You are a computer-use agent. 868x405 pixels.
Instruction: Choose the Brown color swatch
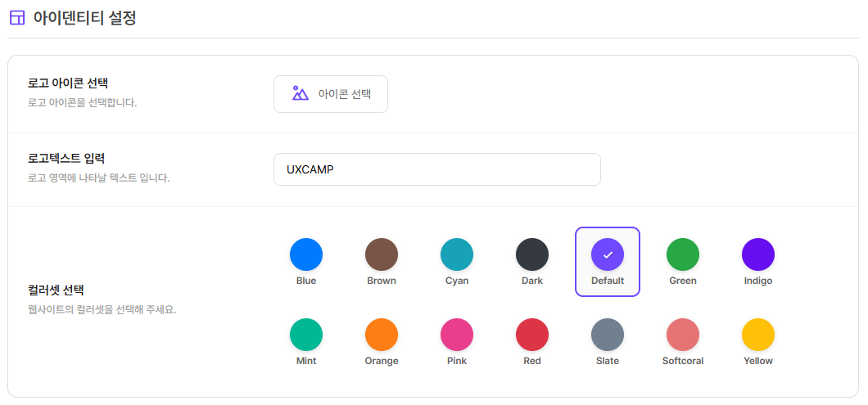tap(382, 254)
